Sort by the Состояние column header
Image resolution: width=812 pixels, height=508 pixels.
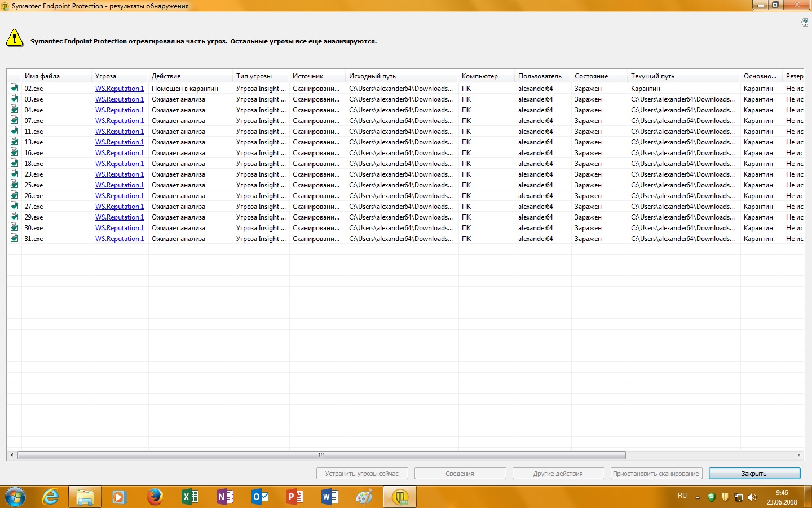[599, 76]
